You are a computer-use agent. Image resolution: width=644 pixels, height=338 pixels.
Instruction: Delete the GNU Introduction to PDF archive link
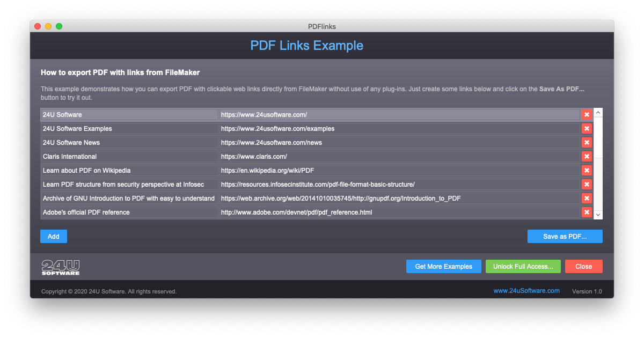[587, 198]
